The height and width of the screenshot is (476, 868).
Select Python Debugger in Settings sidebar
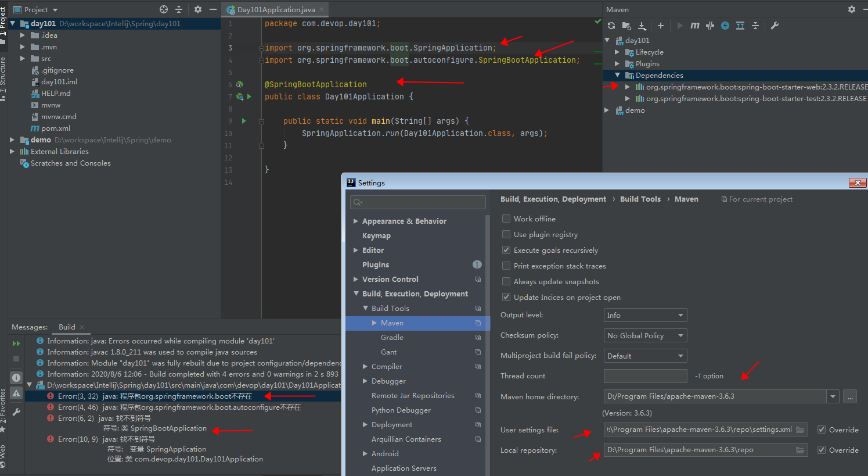click(401, 410)
